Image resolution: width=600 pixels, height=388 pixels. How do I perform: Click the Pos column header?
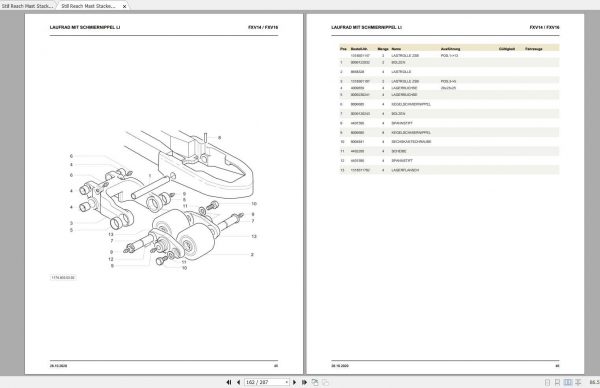343,49
